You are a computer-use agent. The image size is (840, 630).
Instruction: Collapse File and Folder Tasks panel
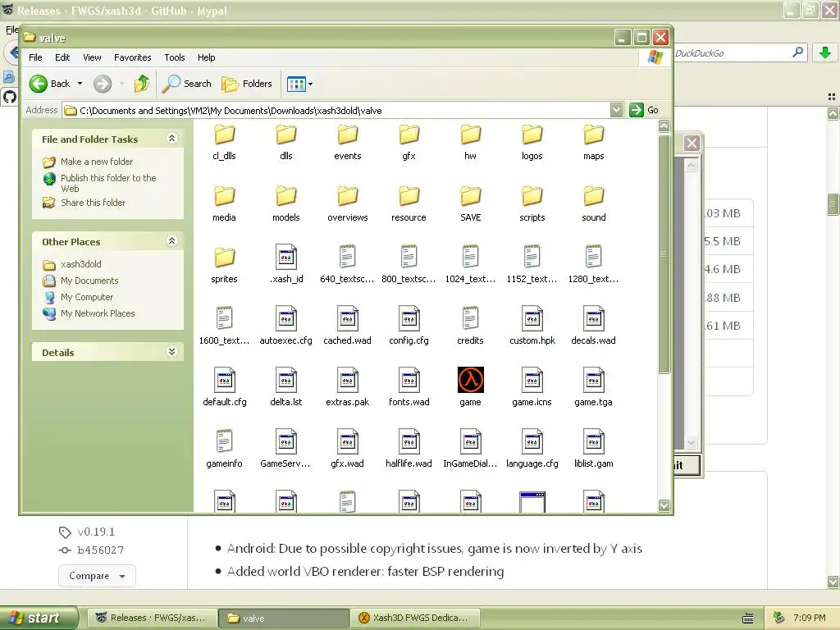171,139
